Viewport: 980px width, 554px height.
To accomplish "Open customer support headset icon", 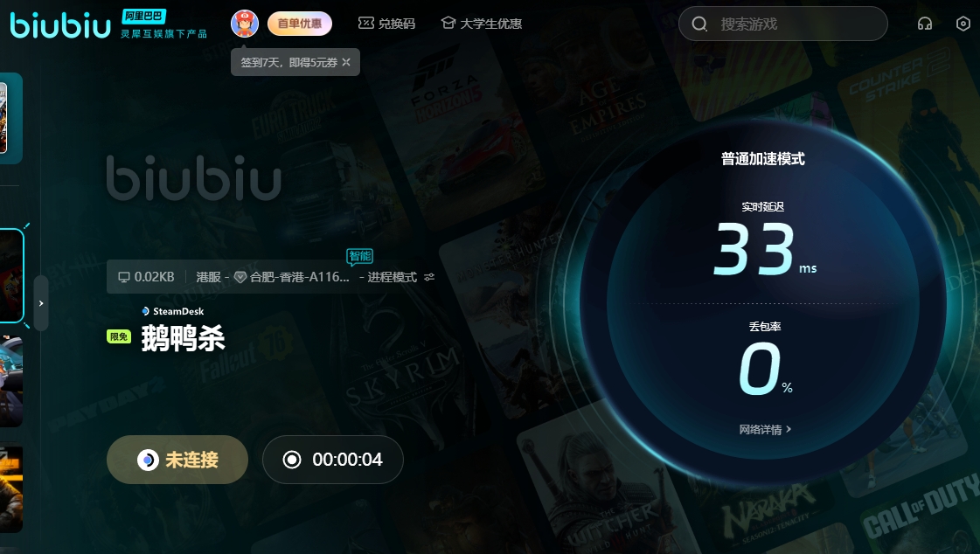I will tap(924, 24).
